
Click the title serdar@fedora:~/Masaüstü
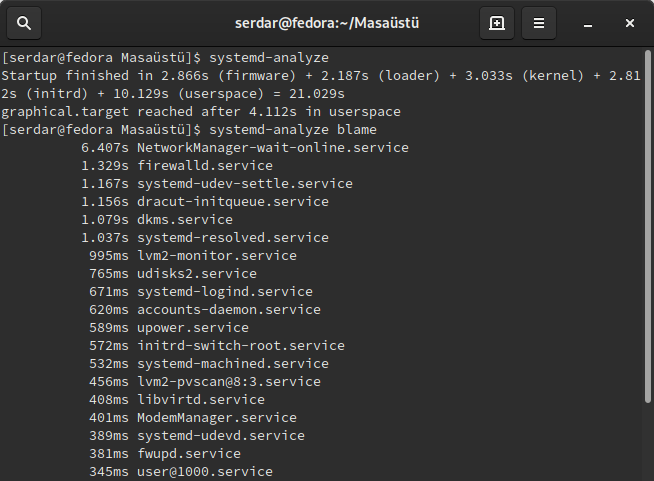[327, 23]
